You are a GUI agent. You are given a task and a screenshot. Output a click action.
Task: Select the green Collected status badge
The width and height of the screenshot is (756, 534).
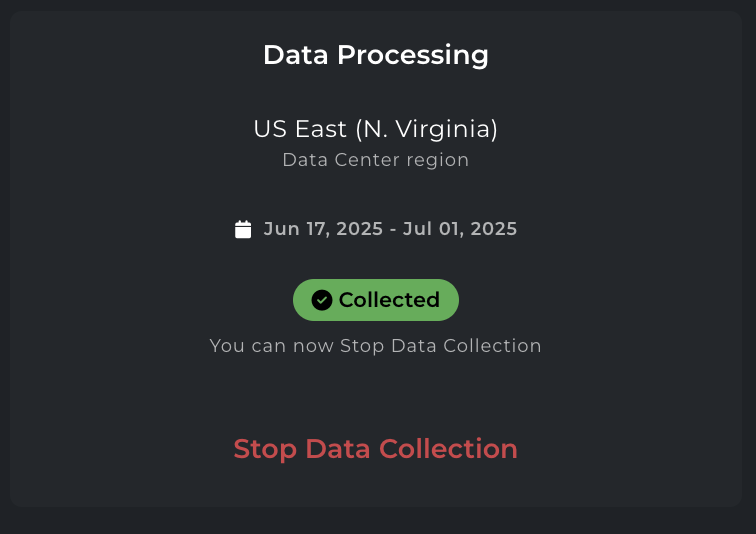pyautogui.click(x=376, y=300)
